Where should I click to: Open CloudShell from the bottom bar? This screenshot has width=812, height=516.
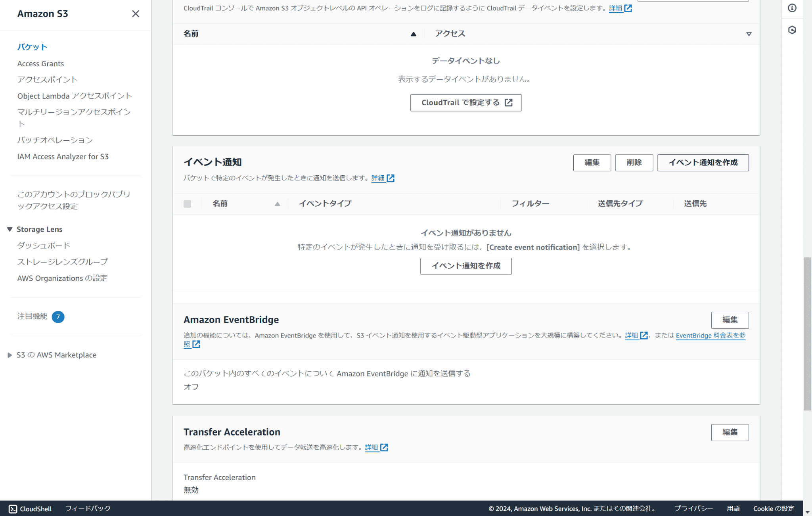tap(30, 509)
